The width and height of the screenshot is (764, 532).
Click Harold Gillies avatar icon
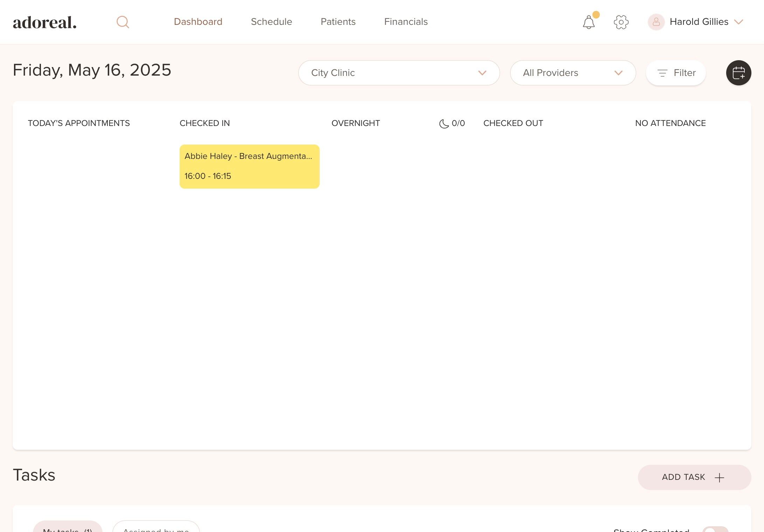656,22
